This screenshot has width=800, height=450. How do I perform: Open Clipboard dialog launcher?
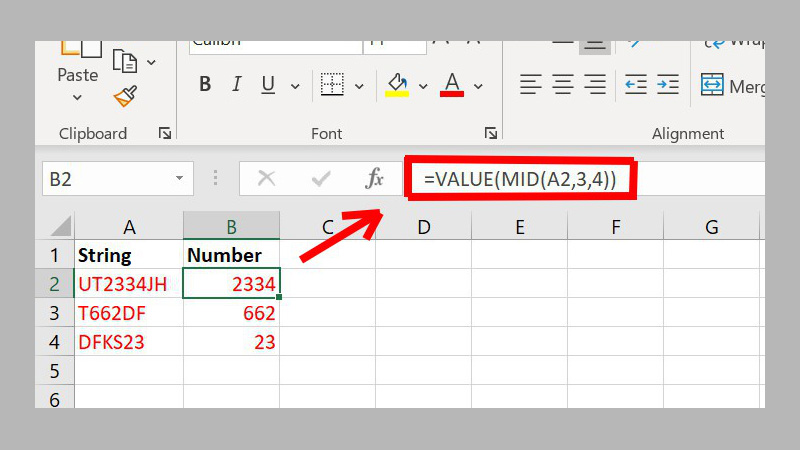[165, 133]
